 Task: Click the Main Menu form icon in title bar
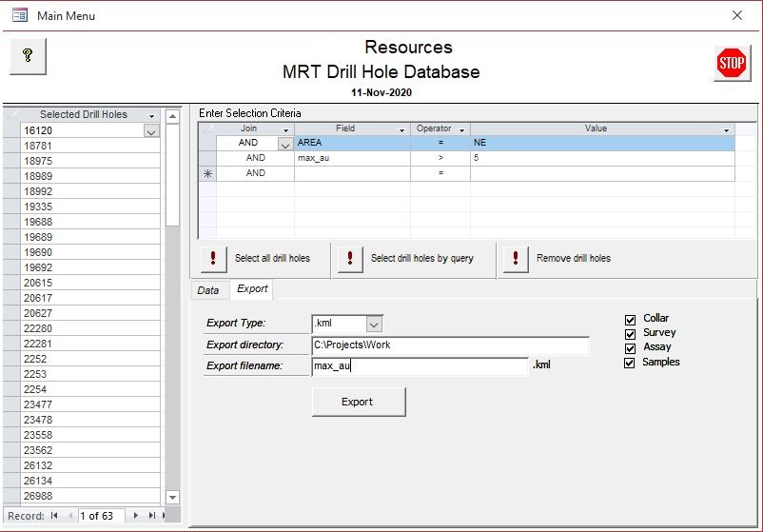tap(20, 15)
